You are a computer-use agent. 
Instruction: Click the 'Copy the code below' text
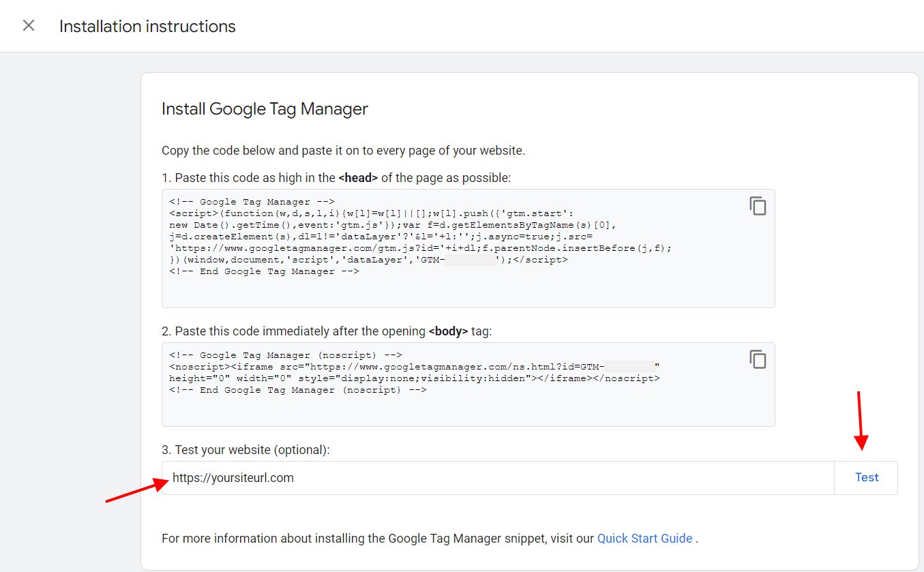(x=343, y=151)
